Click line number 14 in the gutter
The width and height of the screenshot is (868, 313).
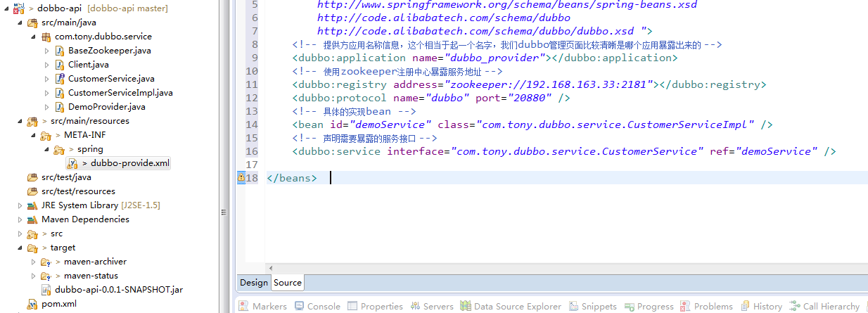coord(251,124)
